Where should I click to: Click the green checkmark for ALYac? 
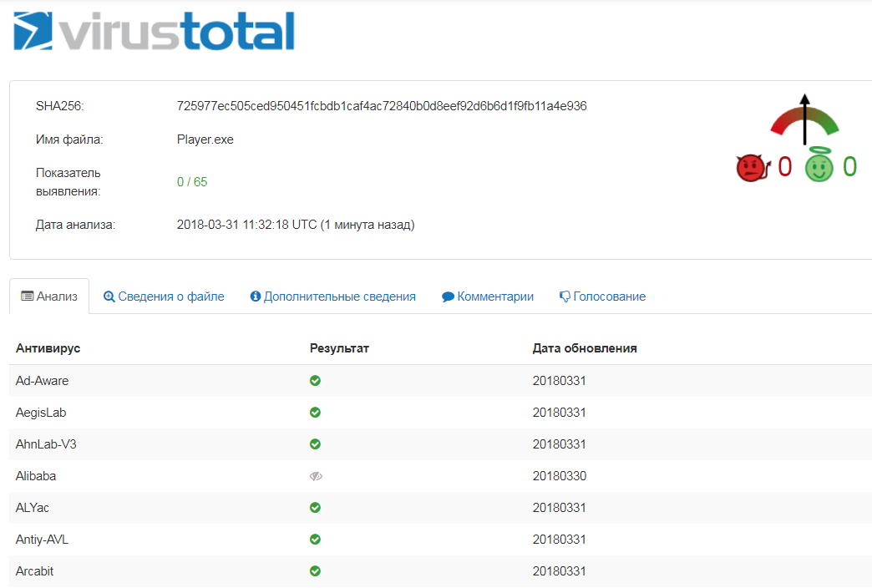[316, 507]
